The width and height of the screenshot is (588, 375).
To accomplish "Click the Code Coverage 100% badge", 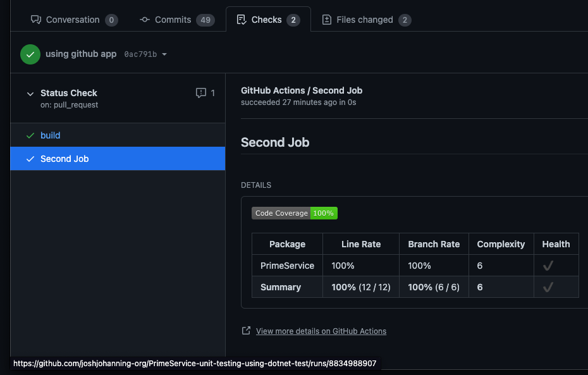I will pos(295,213).
